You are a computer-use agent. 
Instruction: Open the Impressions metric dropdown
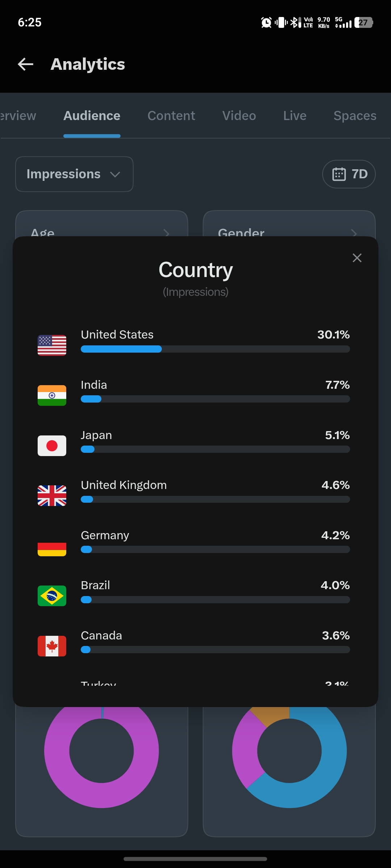(74, 174)
